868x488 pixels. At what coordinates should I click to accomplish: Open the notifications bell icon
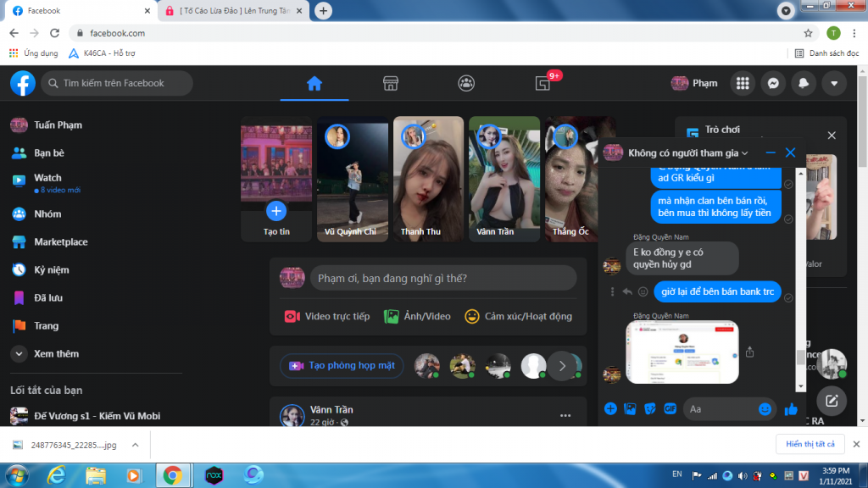pos(804,83)
